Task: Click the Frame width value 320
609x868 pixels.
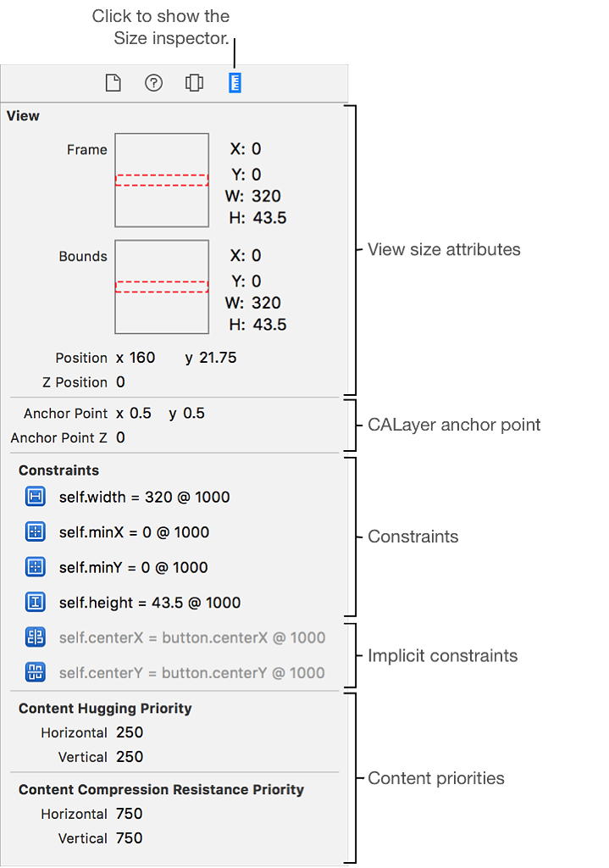Action: [266, 196]
